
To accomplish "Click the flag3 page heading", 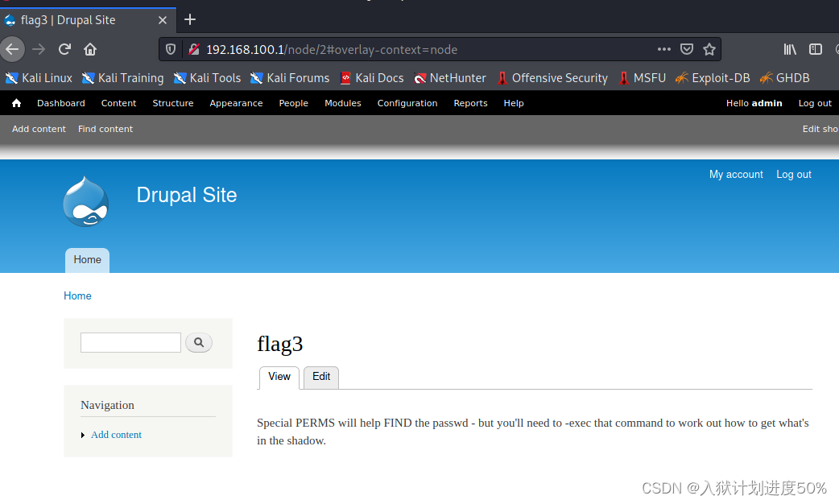I will (x=280, y=344).
